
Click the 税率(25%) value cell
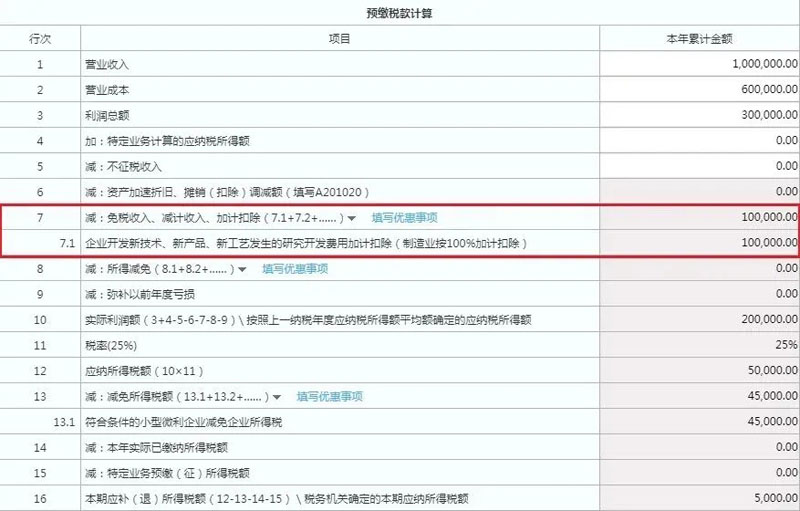click(699, 345)
